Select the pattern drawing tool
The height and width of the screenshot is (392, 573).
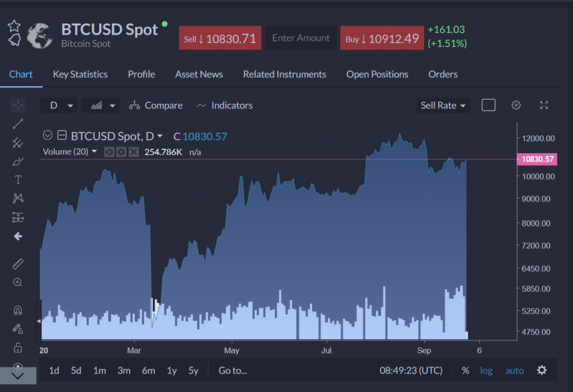point(18,199)
